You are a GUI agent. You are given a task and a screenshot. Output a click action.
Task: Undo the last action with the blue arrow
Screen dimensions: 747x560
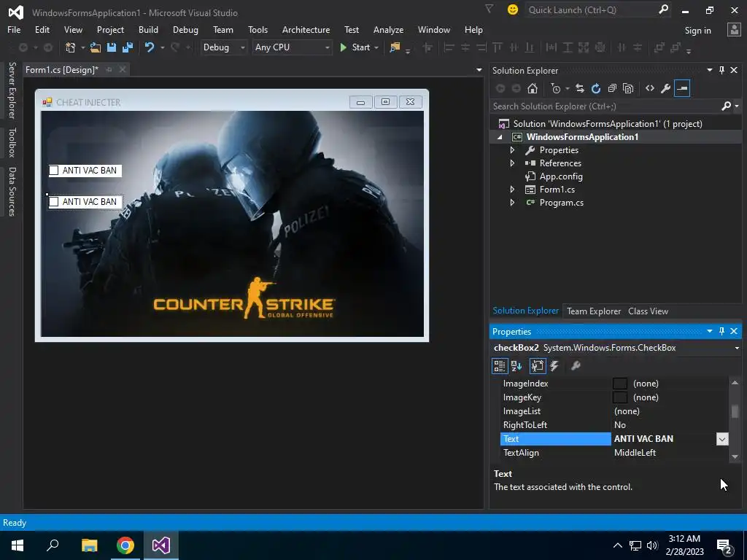150,47
